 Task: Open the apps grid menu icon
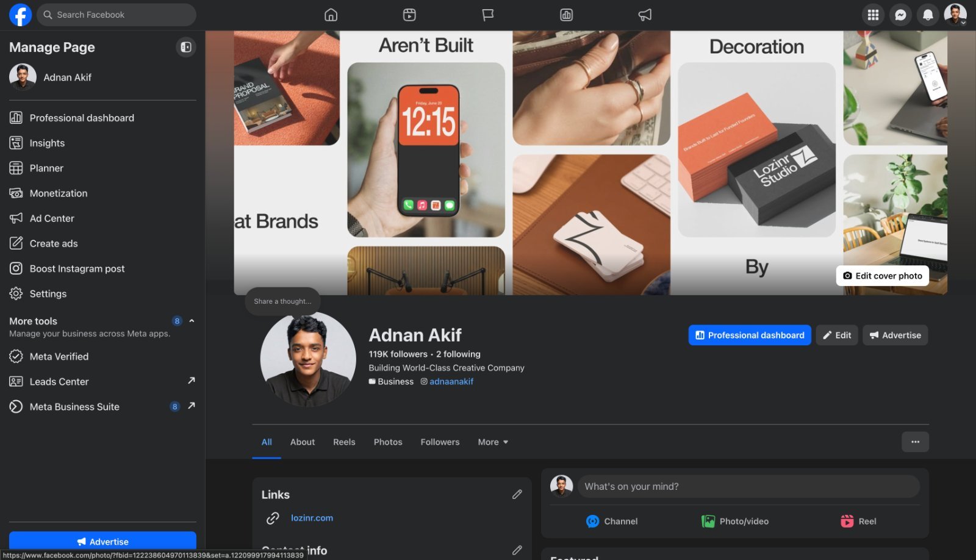873,15
